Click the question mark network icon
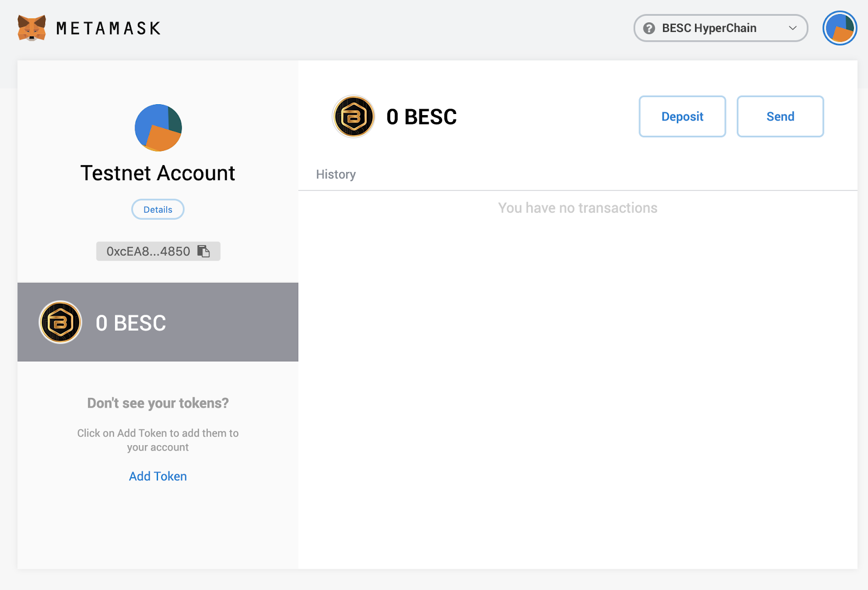 pos(649,28)
